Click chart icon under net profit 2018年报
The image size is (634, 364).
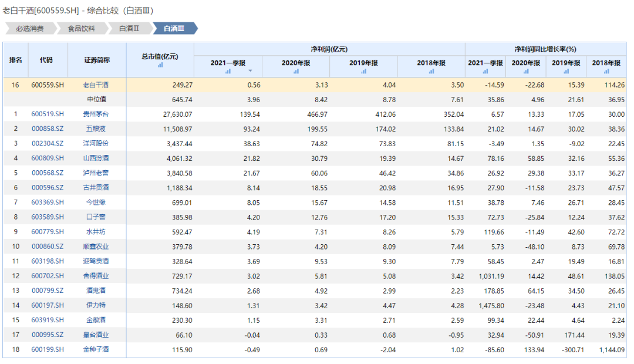click(431, 71)
